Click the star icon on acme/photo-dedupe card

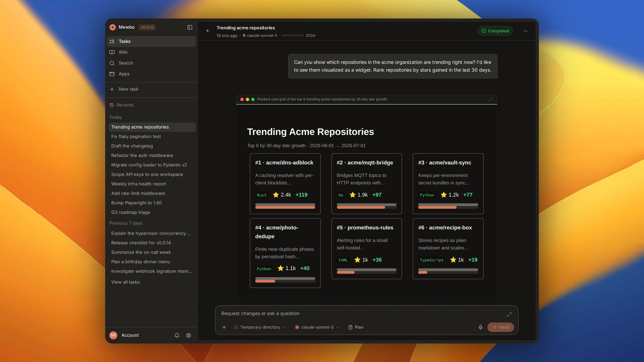(280, 268)
